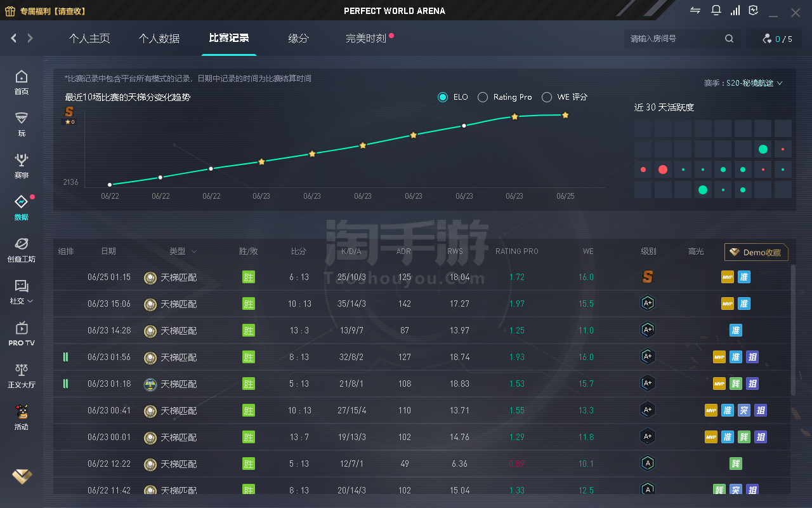Click the 专属福利【请查收】 link

point(53,11)
